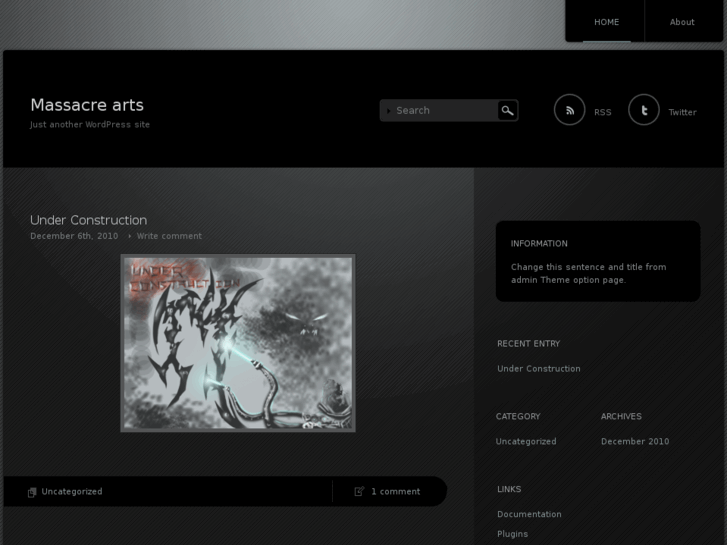Click the INFORMATION box heading
727x545 pixels.
[x=539, y=244]
